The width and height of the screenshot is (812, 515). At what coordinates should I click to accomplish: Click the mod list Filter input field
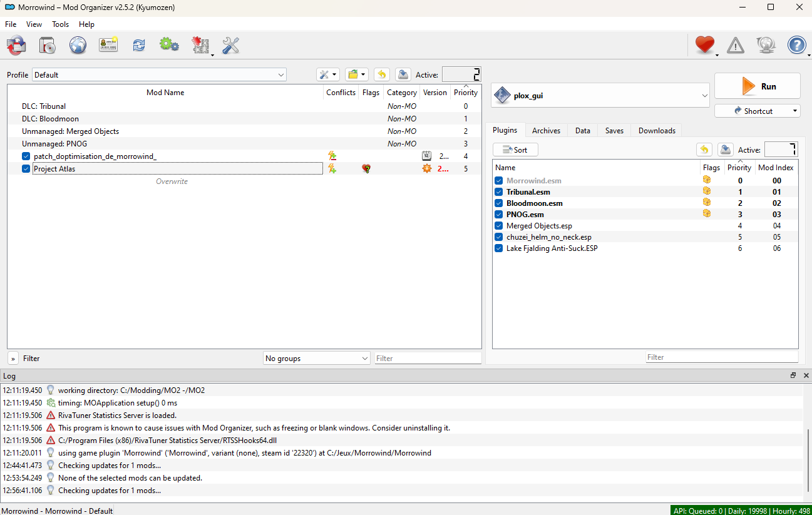point(428,358)
